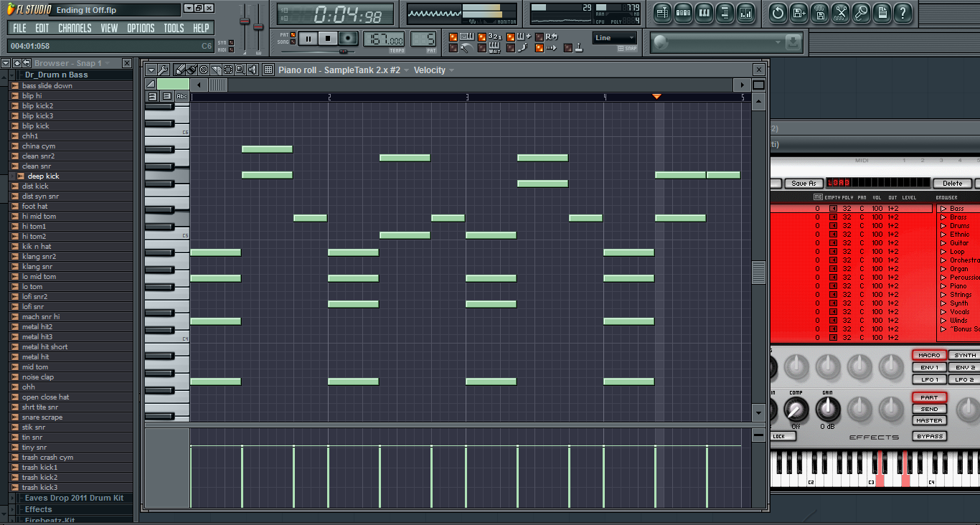Open the EDIT menu
Screen dimensions: 980x525
tap(42, 28)
